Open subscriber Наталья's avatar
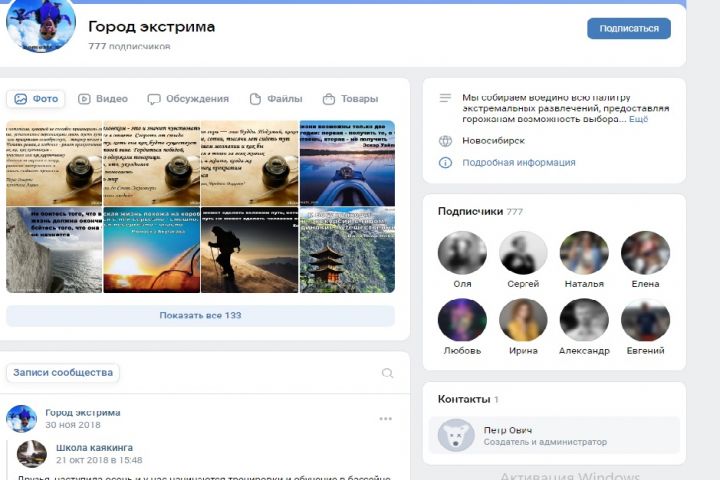Image resolution: width=720 pixels, height=480 pixels. (x=584, y=253)
